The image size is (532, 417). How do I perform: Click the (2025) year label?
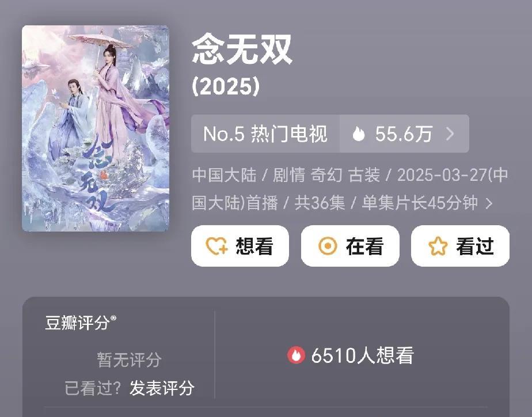click(x=226, y=85)
